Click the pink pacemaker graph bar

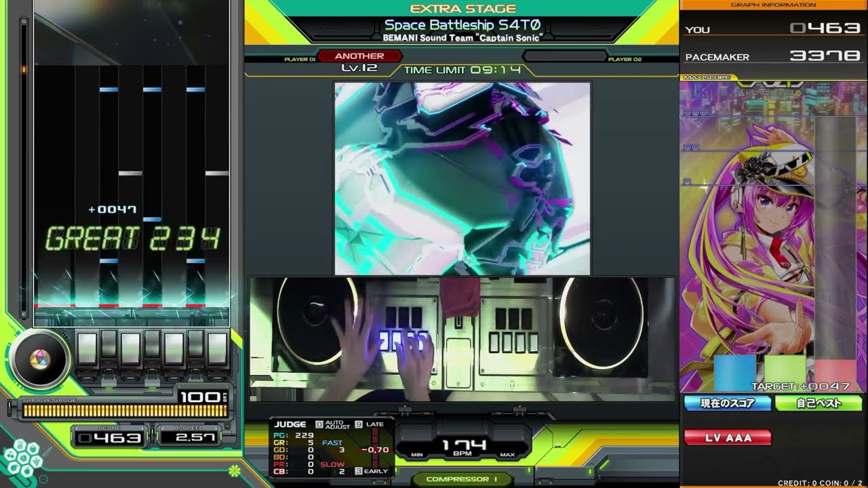click(x=835, y=375)
